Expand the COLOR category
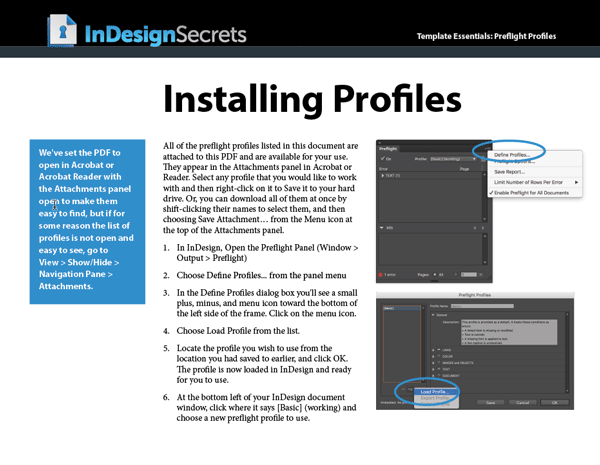Viewport: 600px width, 465px height. [433, 356]
